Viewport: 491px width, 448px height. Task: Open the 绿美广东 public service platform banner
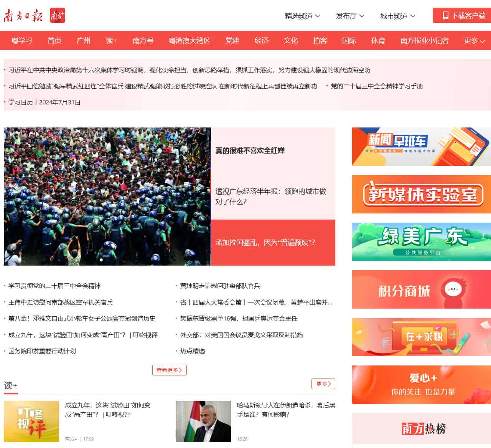click(x=421, y=242)
